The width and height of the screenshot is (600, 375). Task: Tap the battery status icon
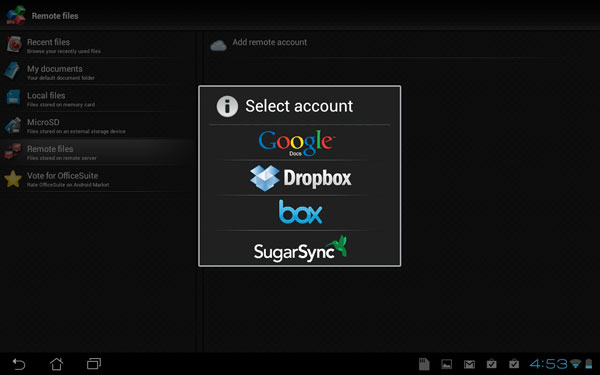pyautogui.click(x=589, y=364)
